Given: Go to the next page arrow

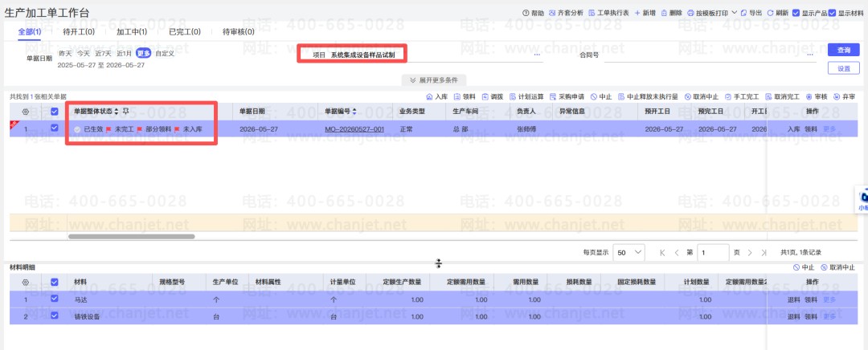Looking at the screenshot, I should point(750,252).
